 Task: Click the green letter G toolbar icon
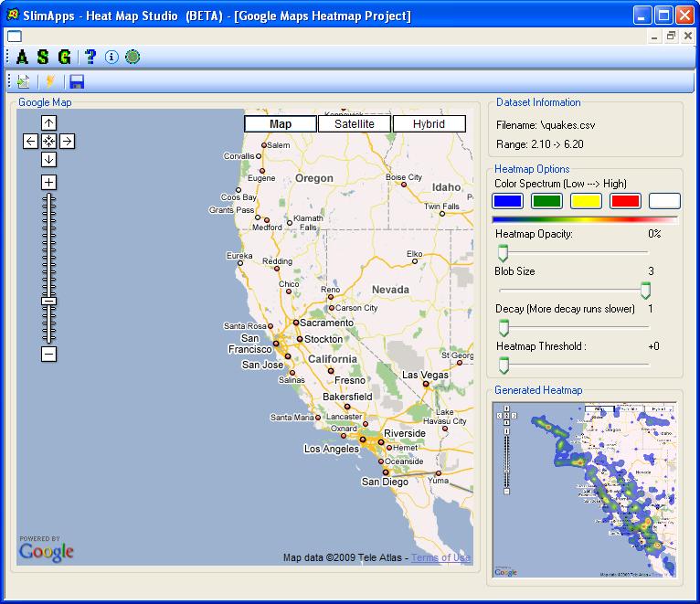pyautogui.click(x=64, y=58)
